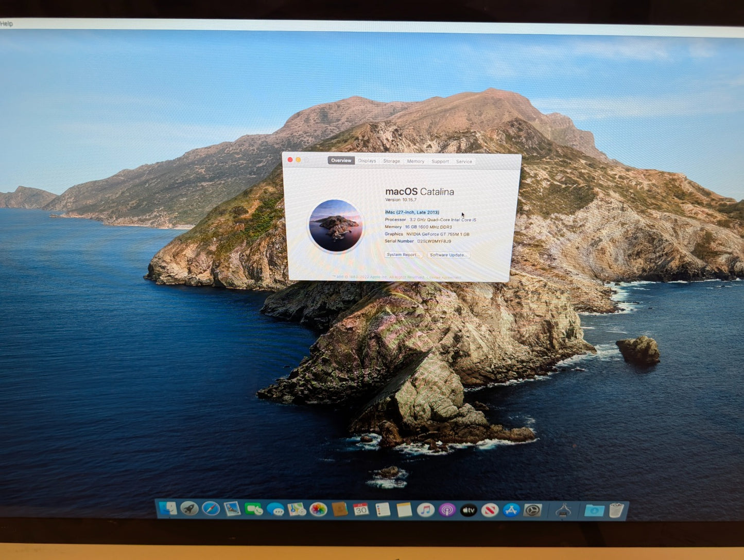The image size is (744, 560).
Task: Click the 'macOS Catalina' heading
Action: point(420,191)
